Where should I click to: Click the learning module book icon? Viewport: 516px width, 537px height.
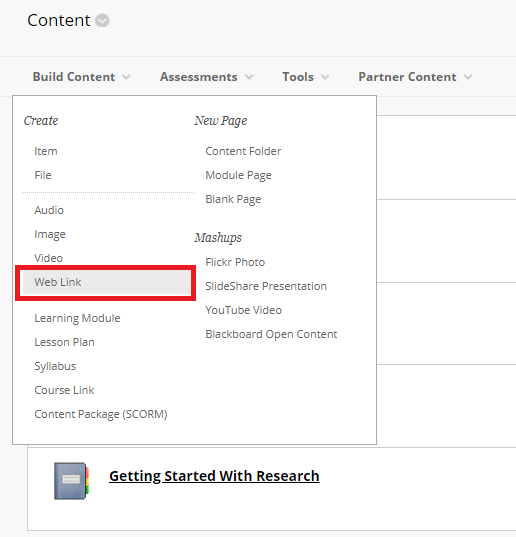[71, 481]
